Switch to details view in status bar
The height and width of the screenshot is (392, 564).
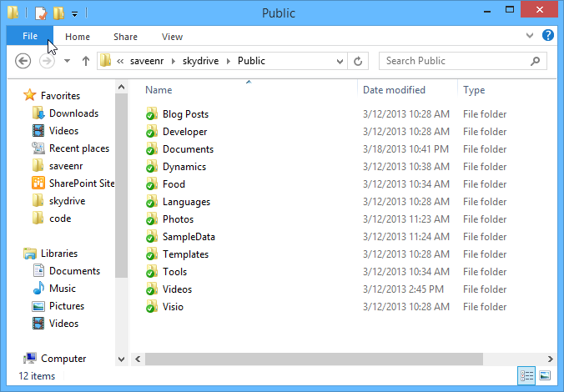tap(527, 376)
